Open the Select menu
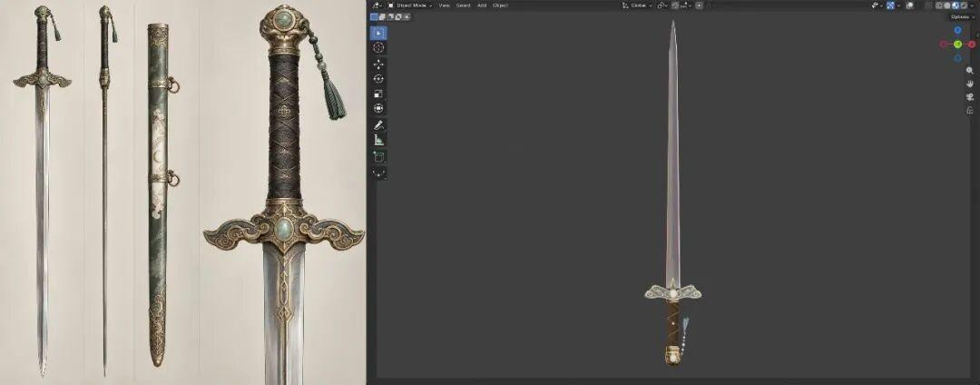The image size is (980, 385). tap(463, 5)
